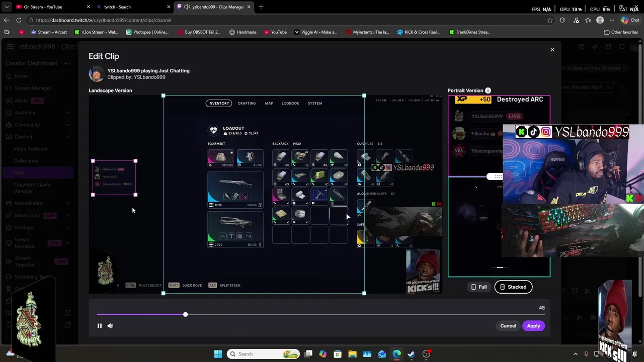Open the Buy OBSBOT Tail 2 bookmark
The image size is (644, 362).
click(199, 32)
